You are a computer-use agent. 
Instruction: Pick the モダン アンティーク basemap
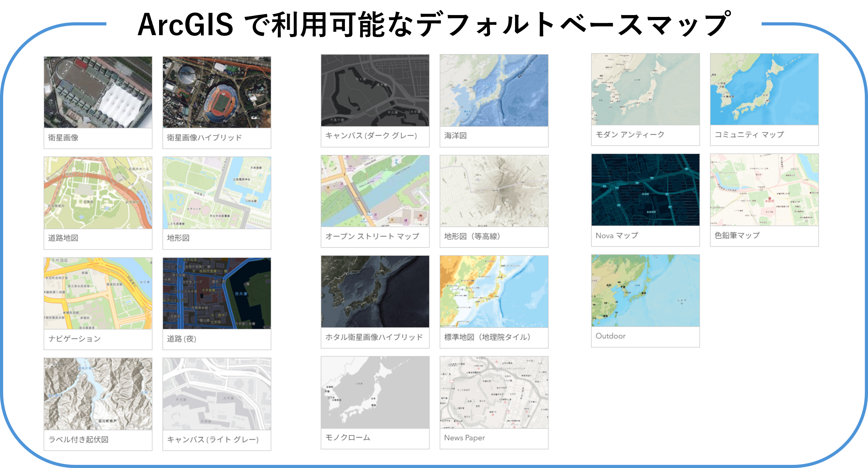[645, 89]
